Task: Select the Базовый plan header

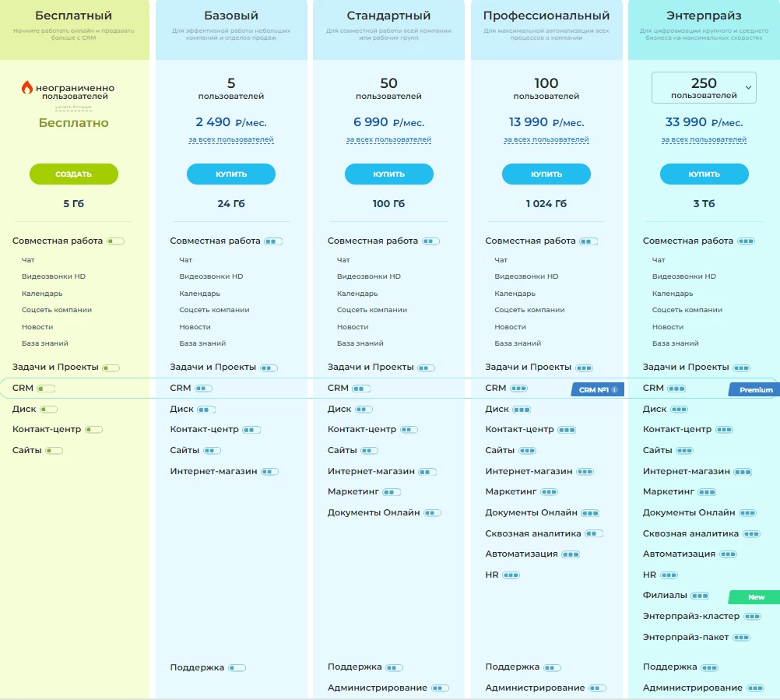Action: click(231, 16)
